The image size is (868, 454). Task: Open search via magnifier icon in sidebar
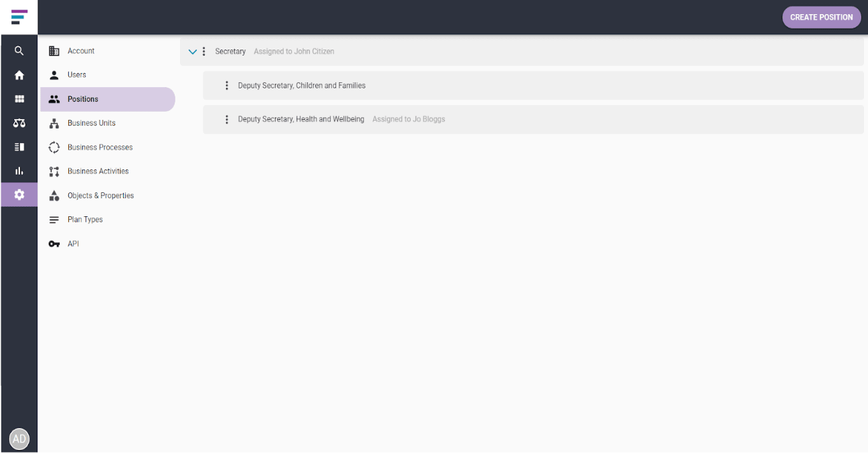point(19,51)
